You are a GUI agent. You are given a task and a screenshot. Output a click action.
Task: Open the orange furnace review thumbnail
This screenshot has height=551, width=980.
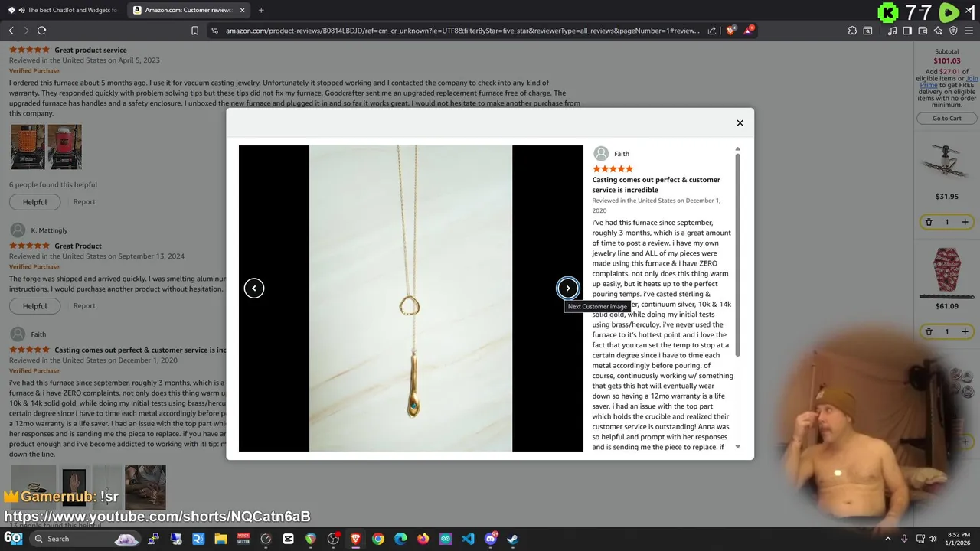click(28, 147)
